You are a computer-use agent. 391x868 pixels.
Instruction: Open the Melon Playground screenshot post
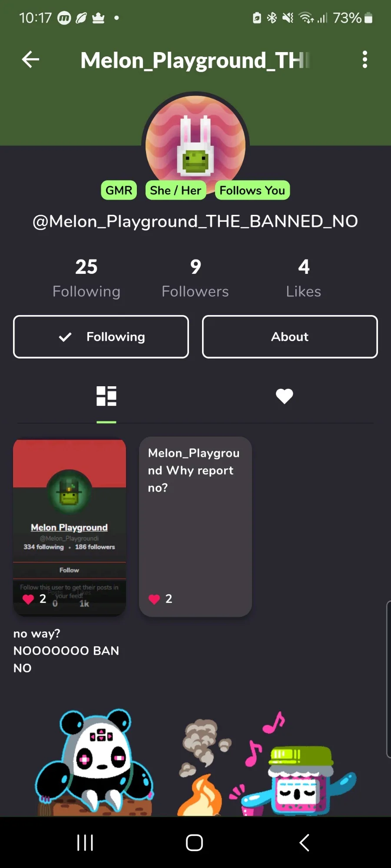(70, 527)
